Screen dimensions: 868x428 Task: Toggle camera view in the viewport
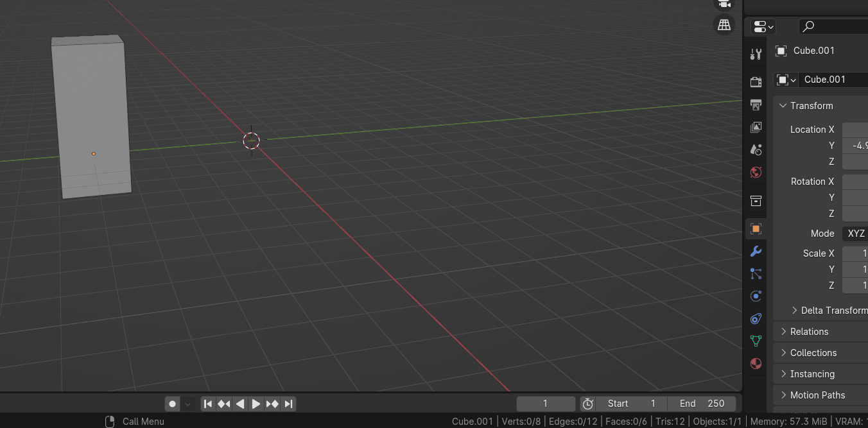click(x=724, y=4)
